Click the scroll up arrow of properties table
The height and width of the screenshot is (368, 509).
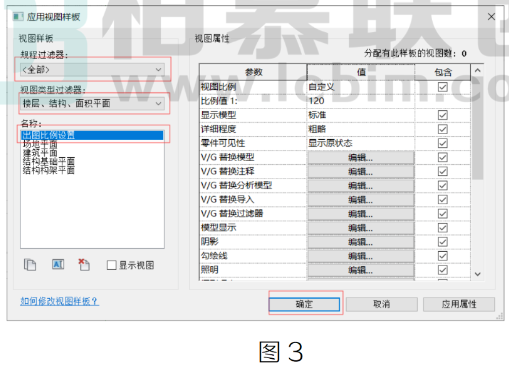[477, 70]
